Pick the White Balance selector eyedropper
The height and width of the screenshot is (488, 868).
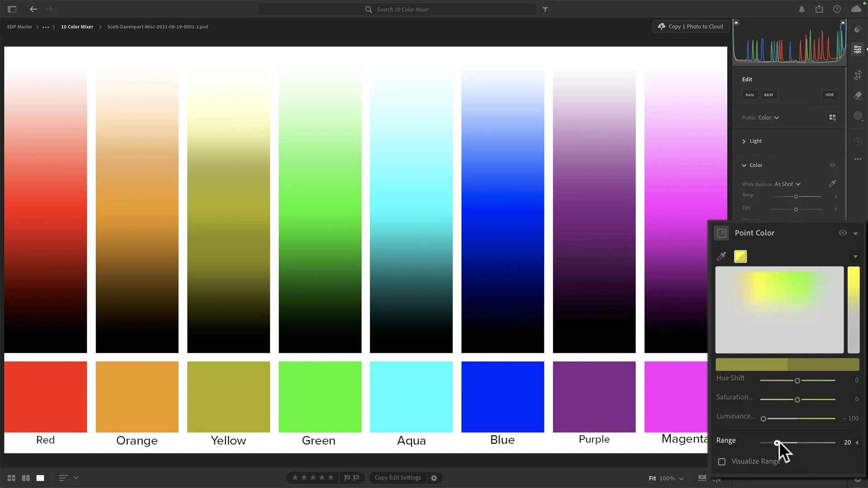[x=832, y=183]
